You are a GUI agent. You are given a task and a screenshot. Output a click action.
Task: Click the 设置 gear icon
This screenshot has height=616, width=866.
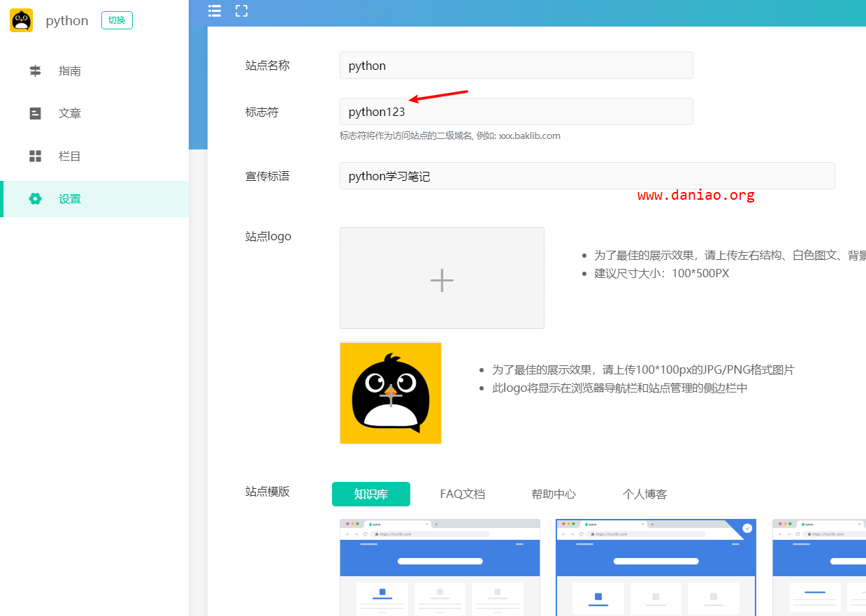tap(35, 198)
